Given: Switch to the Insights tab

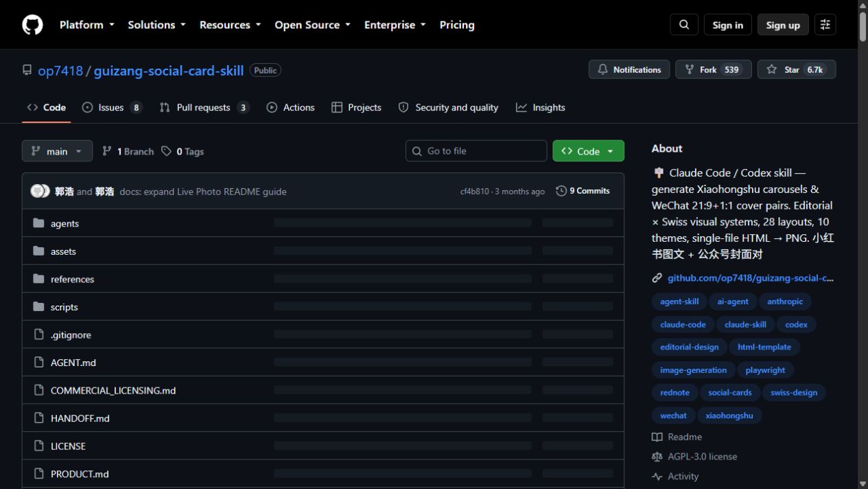Looking at the screenshot, I should coord(541,107).
